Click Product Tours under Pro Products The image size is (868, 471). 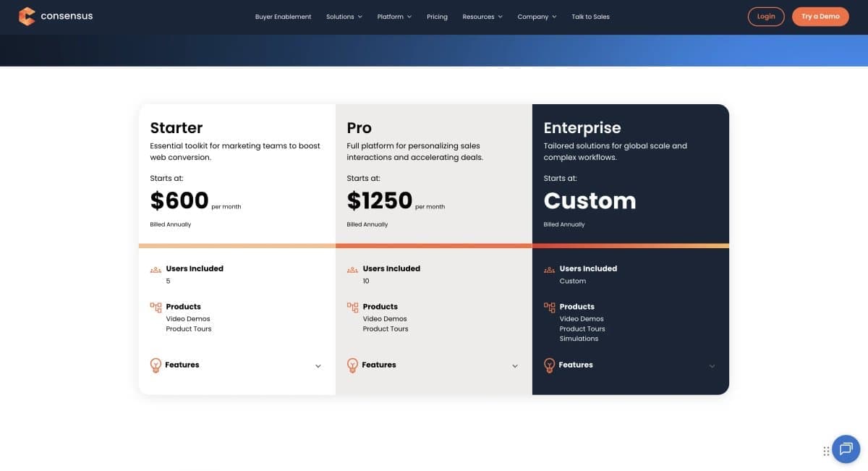click(x=386, y=329)
